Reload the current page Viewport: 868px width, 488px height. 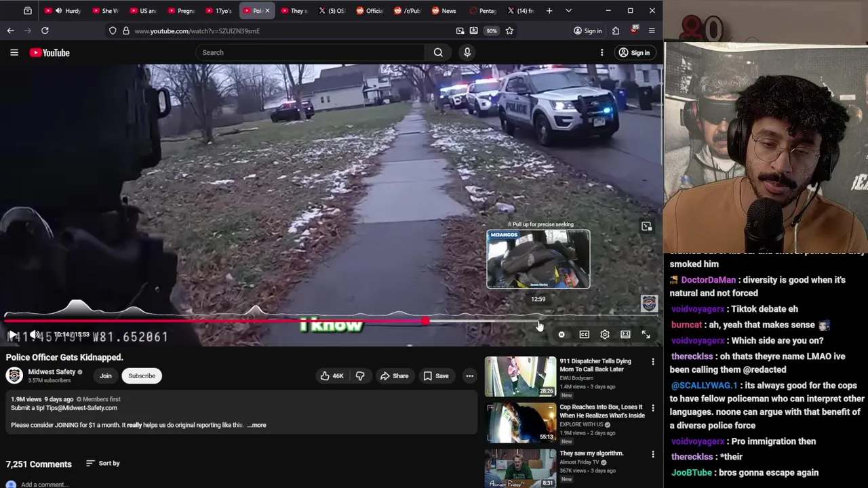45,30
